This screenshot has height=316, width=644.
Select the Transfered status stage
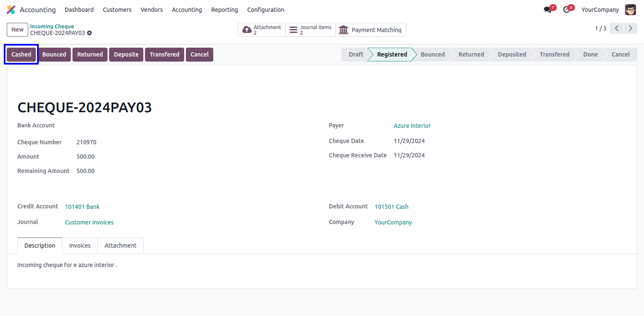point(554,54)
